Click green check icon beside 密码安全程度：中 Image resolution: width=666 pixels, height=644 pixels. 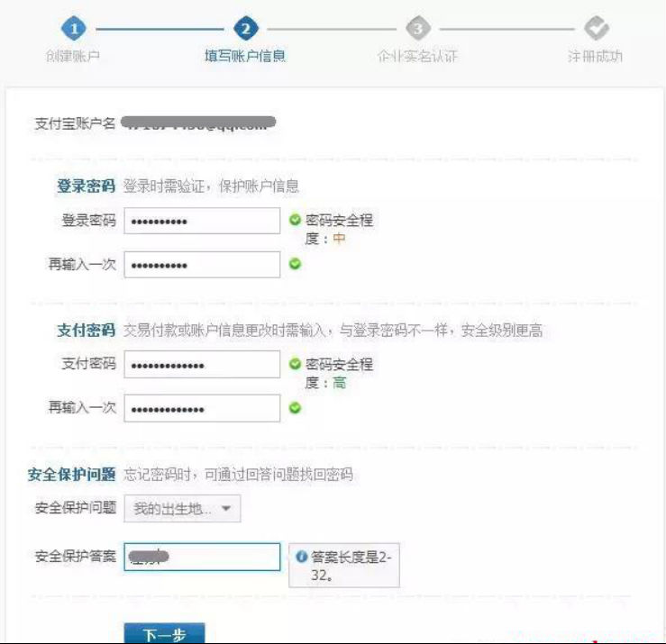pos(296,220)
